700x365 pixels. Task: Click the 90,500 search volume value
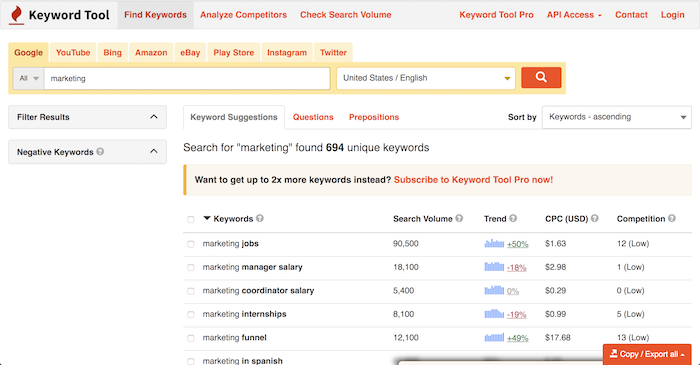point(406,244)
